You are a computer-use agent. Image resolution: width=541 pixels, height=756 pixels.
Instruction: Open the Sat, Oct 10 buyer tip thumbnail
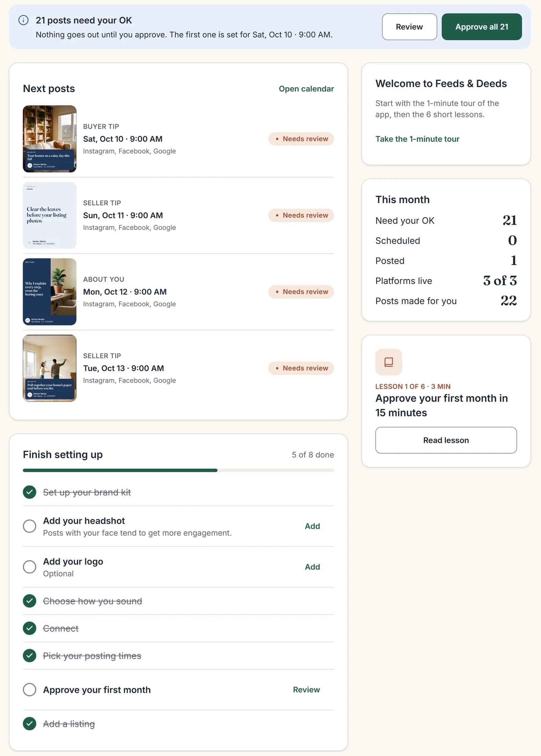[50, 139]
